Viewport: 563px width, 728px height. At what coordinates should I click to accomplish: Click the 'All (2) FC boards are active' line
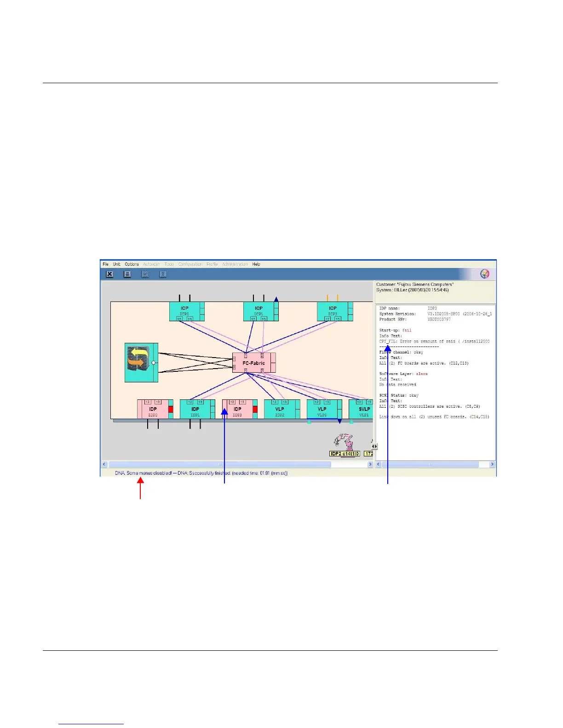click(x=424, y=363)
